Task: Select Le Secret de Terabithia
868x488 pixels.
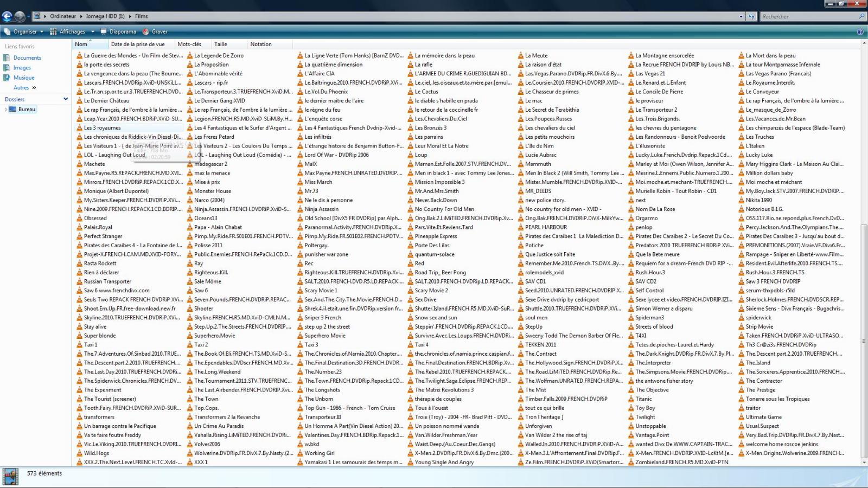Action: (x=552, y=110)
